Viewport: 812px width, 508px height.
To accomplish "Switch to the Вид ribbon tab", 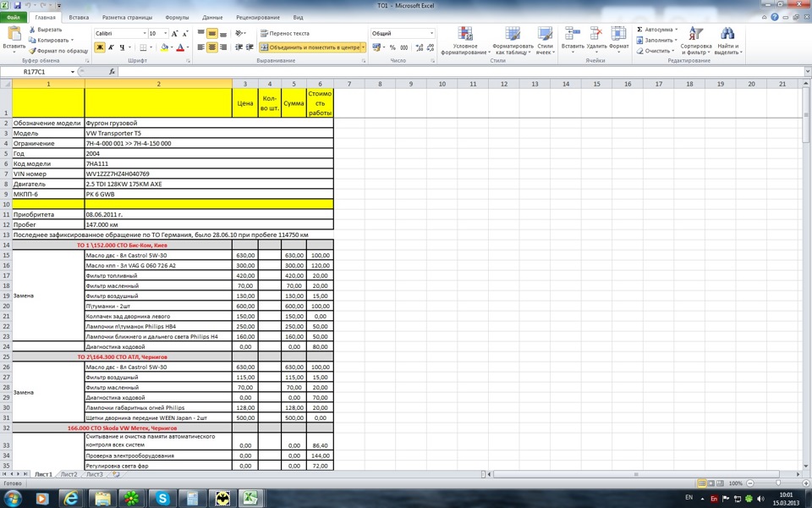I will pyautogui.click(x=299, y=17).
